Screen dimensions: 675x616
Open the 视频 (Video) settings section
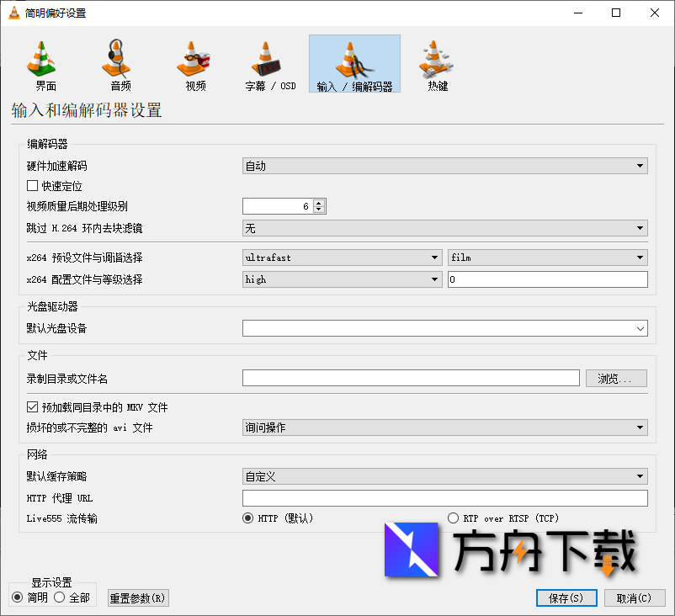[194, 63]
